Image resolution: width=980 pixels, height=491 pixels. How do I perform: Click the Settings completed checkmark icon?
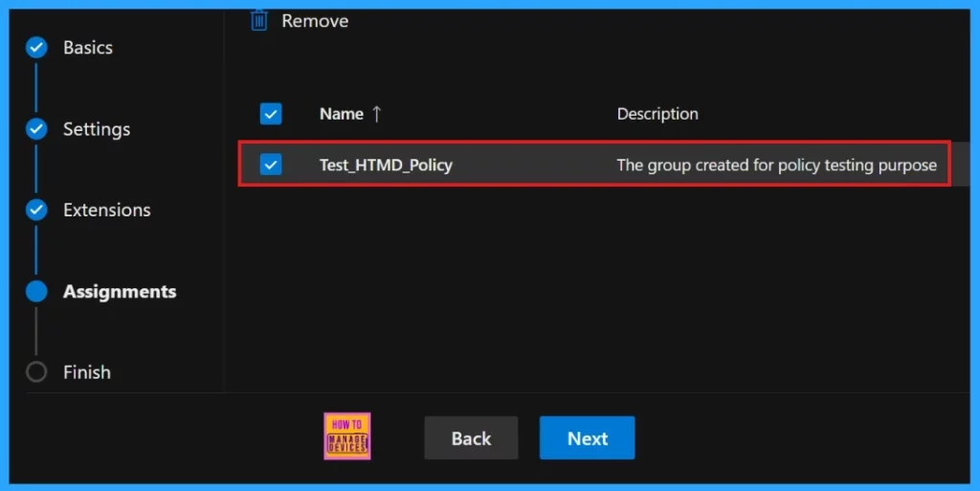[x=36, y=128]
